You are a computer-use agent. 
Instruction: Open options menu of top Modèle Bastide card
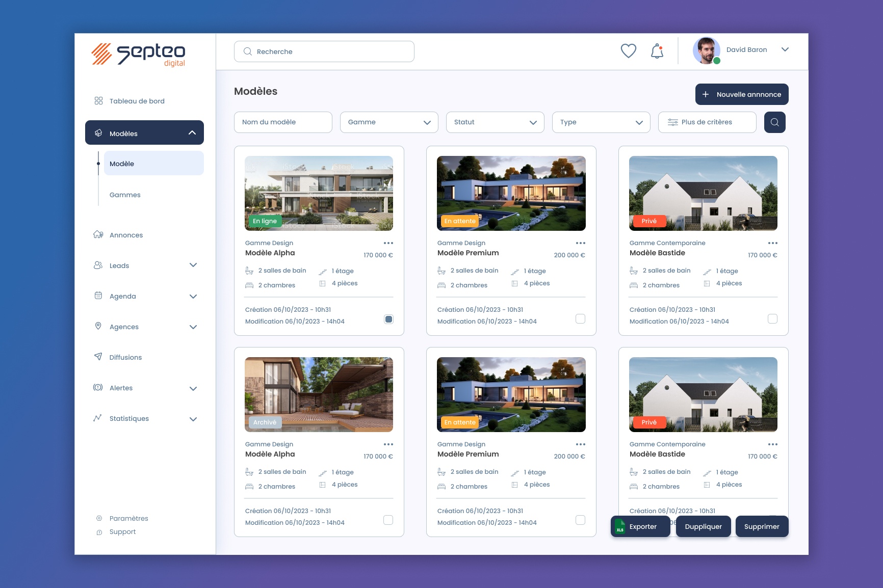[773, 243]
